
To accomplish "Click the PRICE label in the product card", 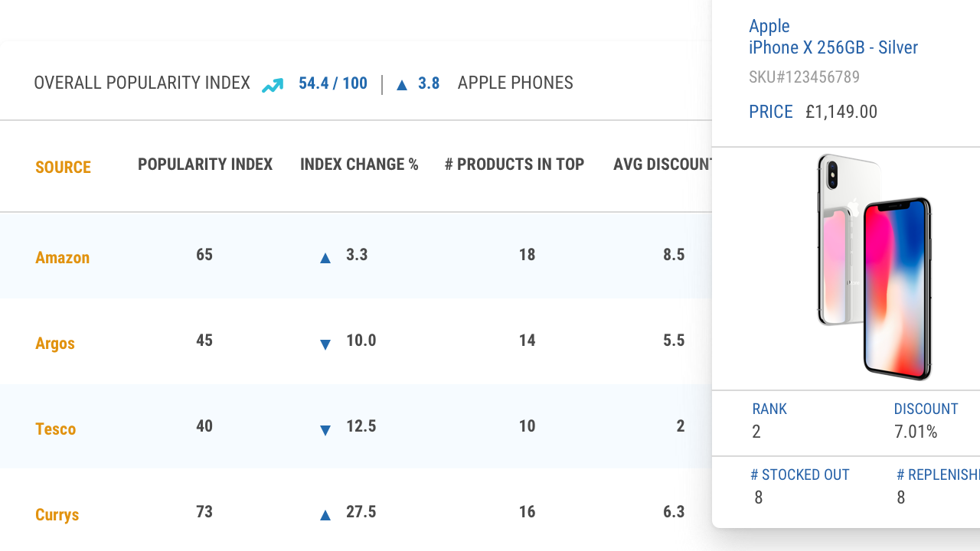I will click(x=770, y=112).
